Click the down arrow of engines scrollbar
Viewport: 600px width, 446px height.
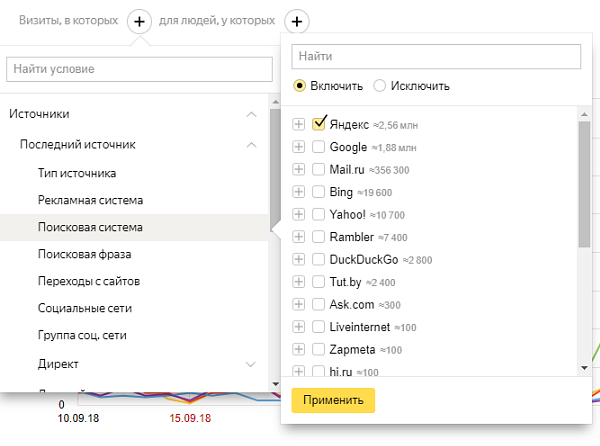coord(584,368)
